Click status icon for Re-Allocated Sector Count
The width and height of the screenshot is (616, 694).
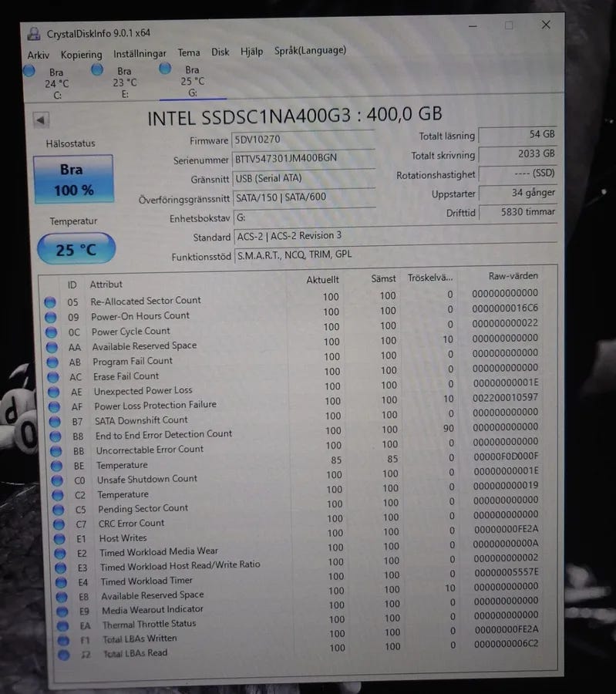tap(50, 302)
